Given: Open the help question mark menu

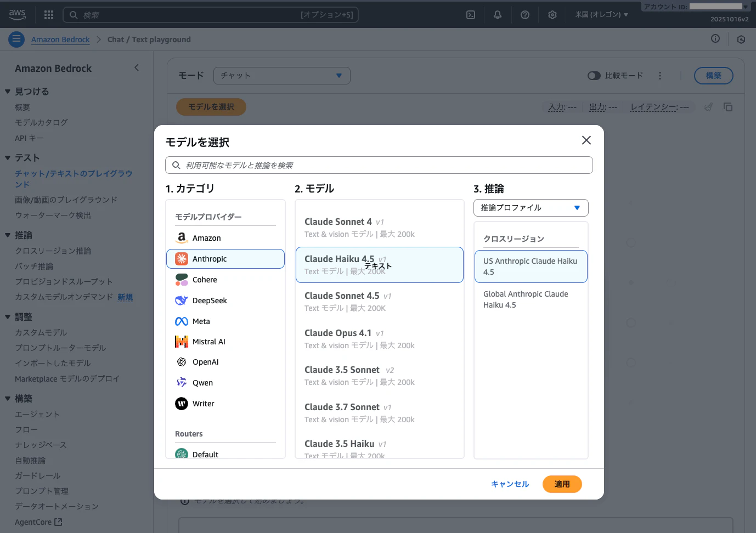Looking at the screenshot, I should (x=525, y=15).
